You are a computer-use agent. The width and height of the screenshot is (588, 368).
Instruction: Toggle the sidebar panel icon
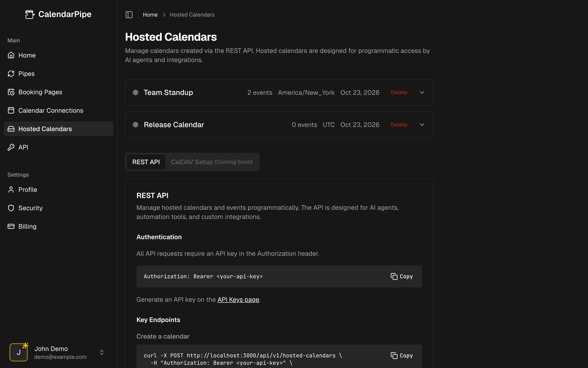pos(129,14)
